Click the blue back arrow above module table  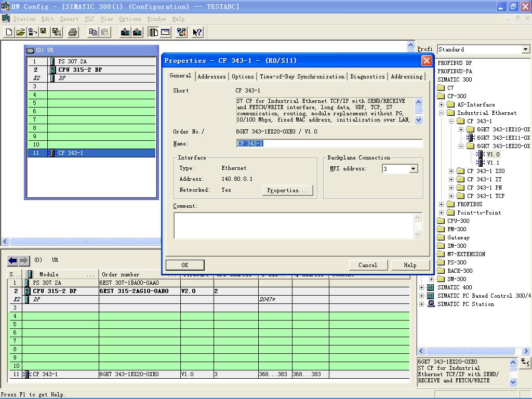point(12,261)
